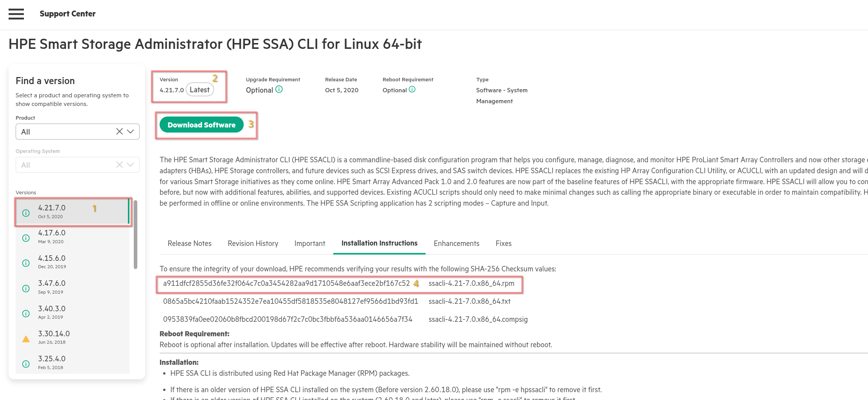This screenshot has height=400, width=868.
Task: Click the Upgrade Requirement info icon
Action: [x=279, y=90]
